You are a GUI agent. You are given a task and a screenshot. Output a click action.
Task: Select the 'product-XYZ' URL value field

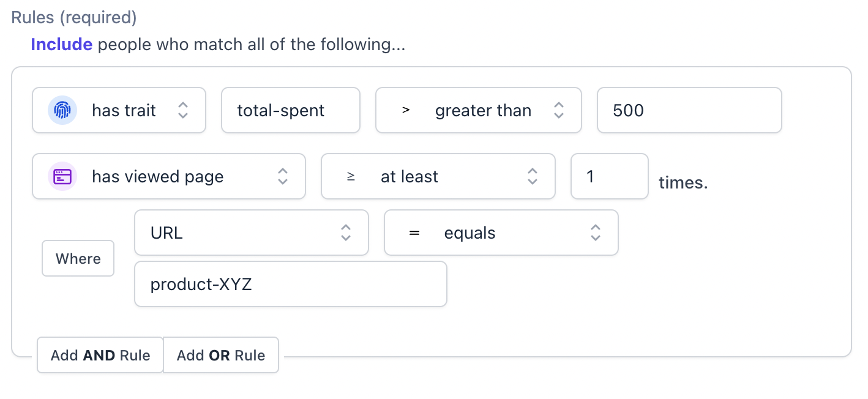(290, 285)
